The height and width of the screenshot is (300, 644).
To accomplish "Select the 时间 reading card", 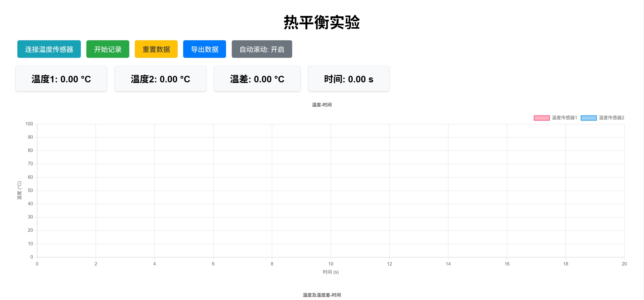I will [349, 78].
